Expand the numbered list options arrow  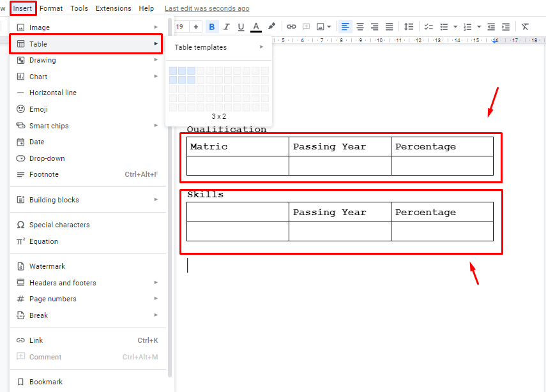[479, 27]
